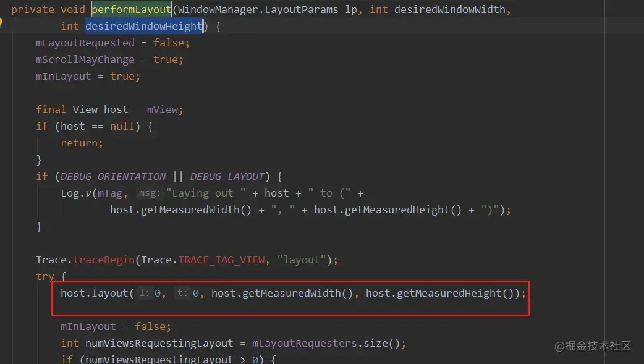Click mLayoutRequested in the assignment line
This screenshot has height=364, width=644.
click(x=85, y=43)
